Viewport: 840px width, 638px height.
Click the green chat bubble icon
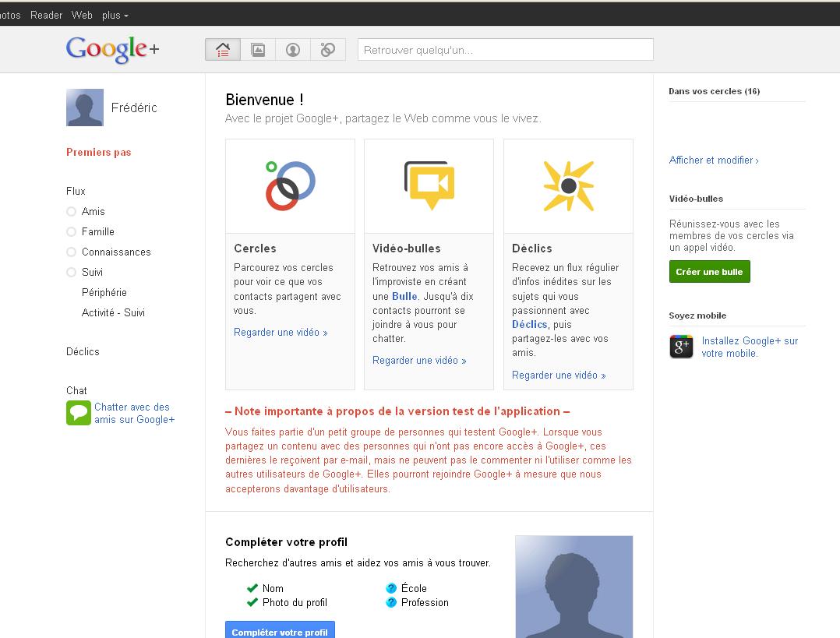pos(78,413)
